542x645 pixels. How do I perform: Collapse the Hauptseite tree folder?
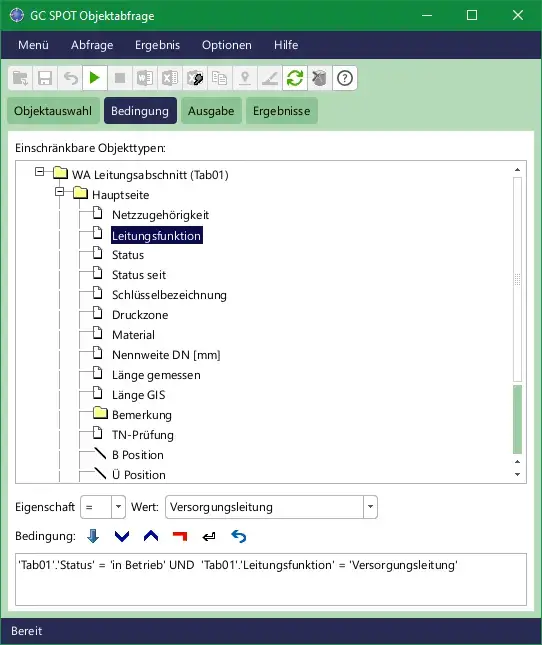pos(60,192)
